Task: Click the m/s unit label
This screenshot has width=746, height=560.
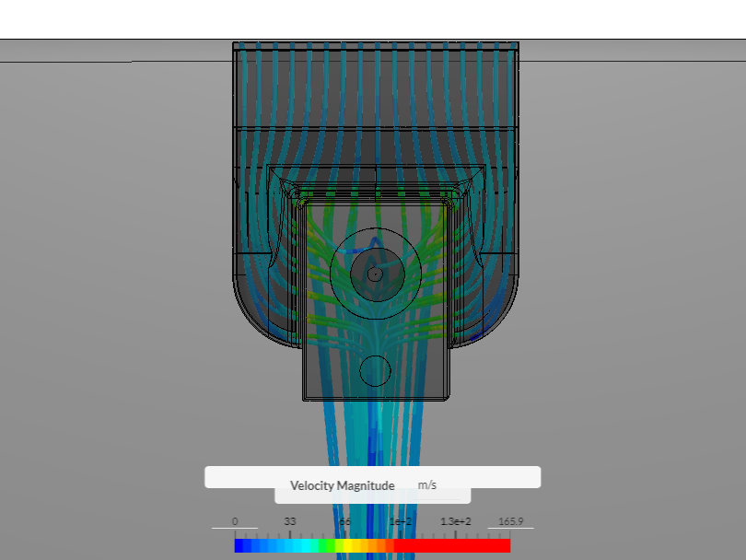Action: 426,484
